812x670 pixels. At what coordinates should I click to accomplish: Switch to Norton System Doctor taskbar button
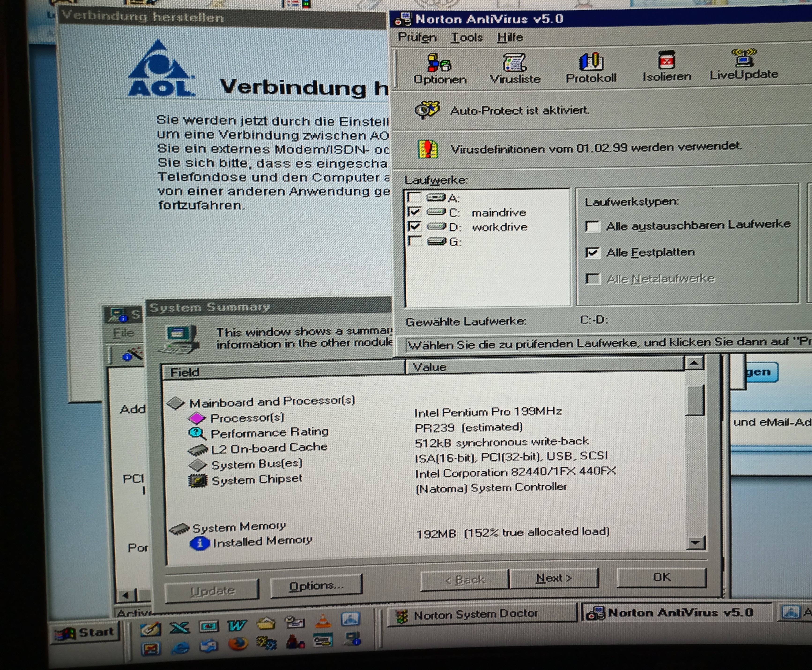click(x=482, y=614)
